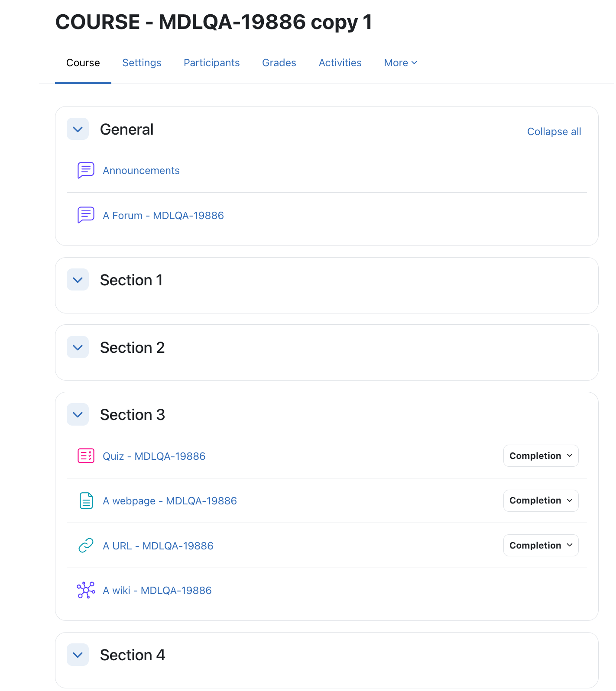The image size is (616, 691).
Task: Collapse Section 2 using its chevron
Action: point(78,347)
